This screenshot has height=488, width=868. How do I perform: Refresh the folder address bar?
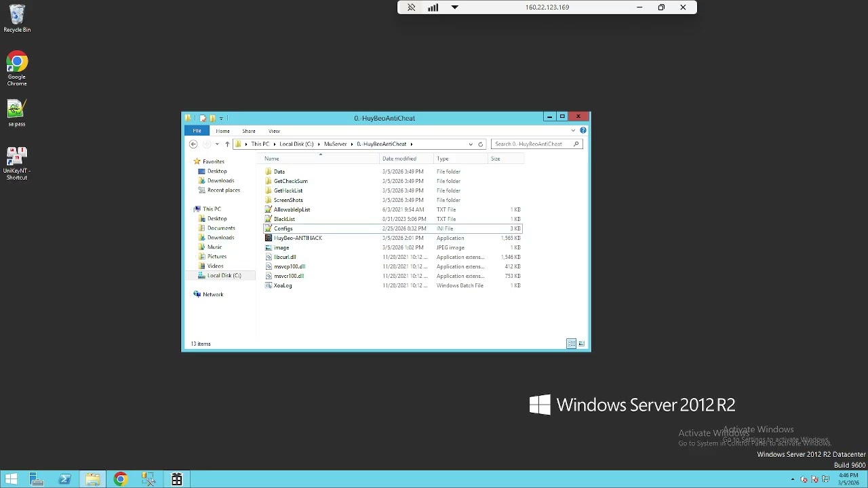pos(480,144)
